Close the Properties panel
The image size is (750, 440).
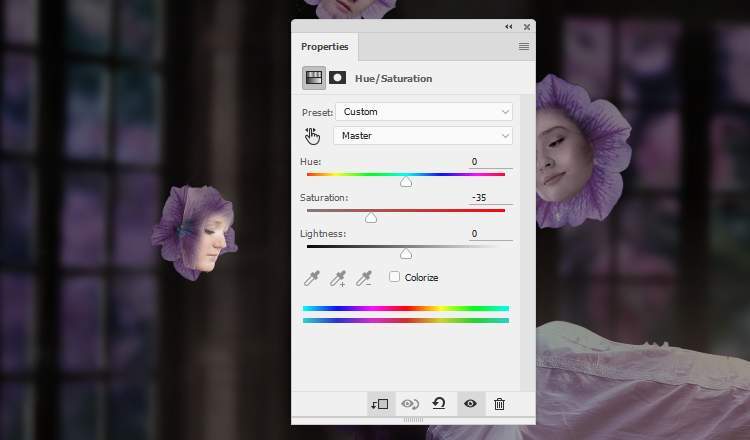coord(527,27)
